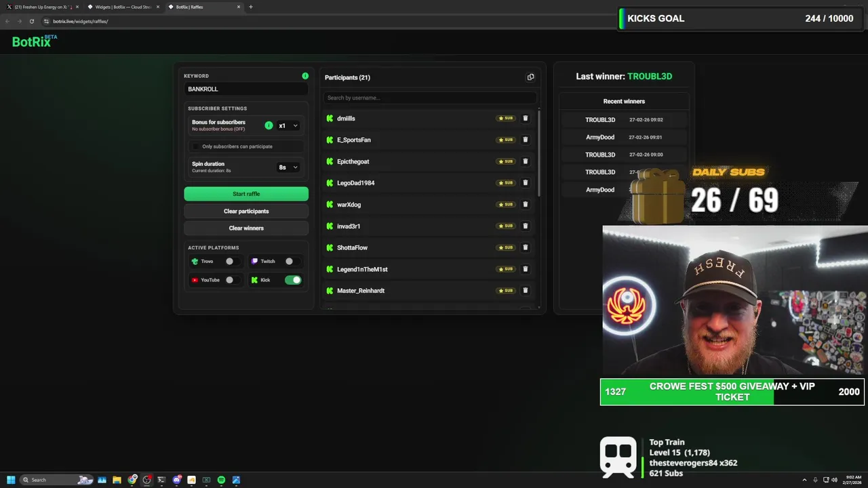Delete ShottaFlow with its trash icon

tap(525, 247)
